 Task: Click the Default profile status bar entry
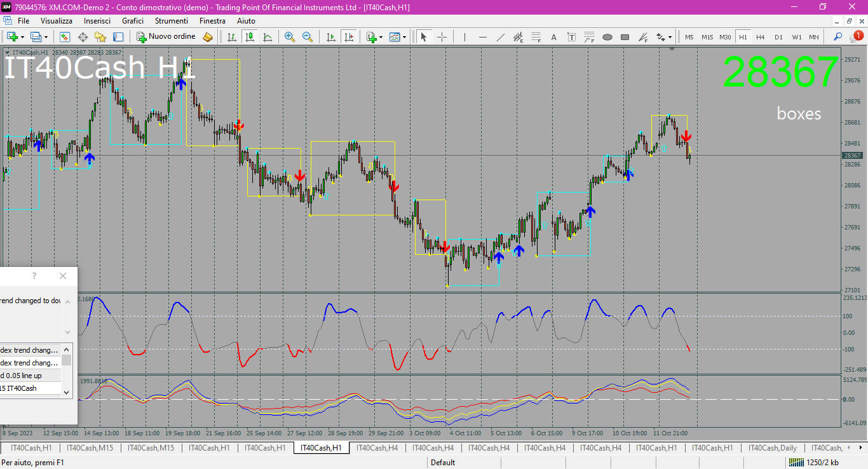click(x=443, y=463)
